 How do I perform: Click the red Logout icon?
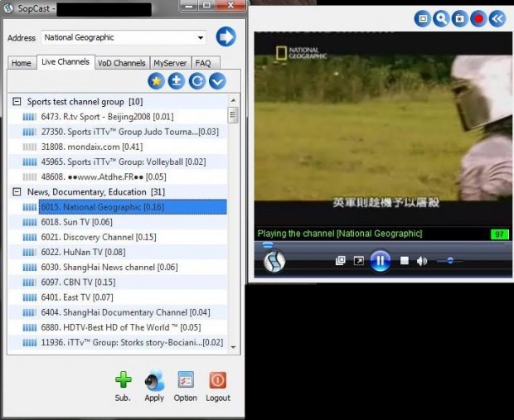218,380
